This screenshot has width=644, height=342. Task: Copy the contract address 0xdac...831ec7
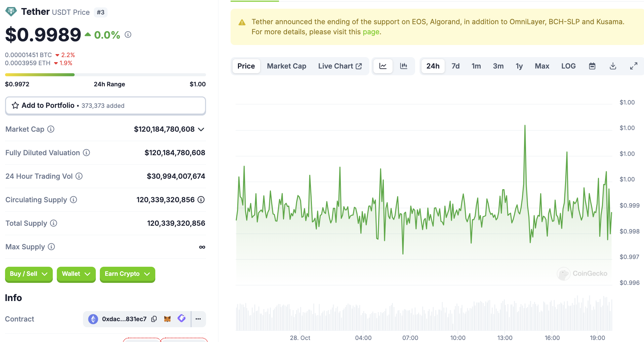(x=154, y=319)
